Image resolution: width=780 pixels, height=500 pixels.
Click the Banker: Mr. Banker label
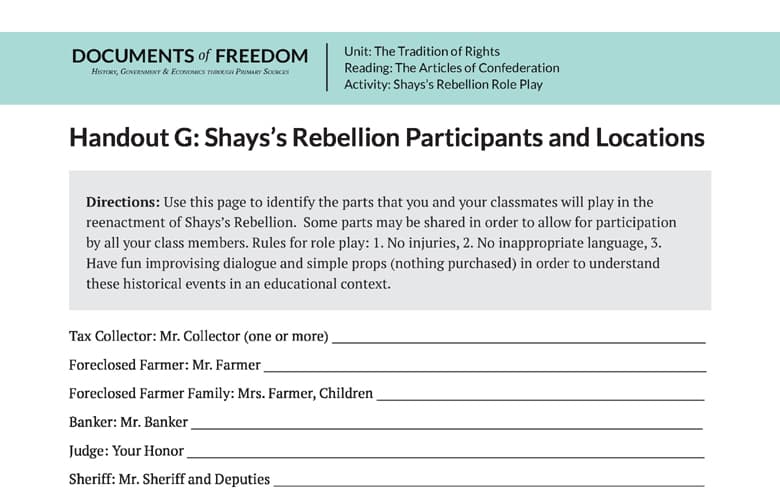128,422
